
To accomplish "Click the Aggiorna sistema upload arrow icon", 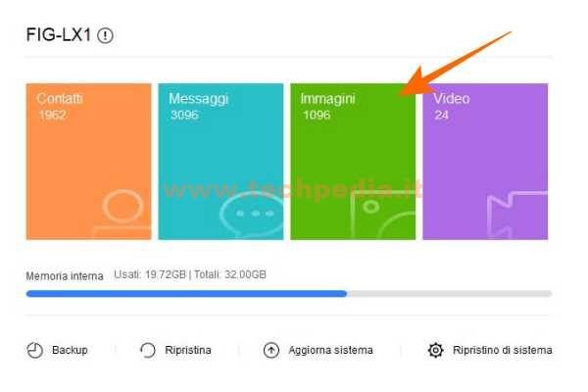I will [271, 351].
